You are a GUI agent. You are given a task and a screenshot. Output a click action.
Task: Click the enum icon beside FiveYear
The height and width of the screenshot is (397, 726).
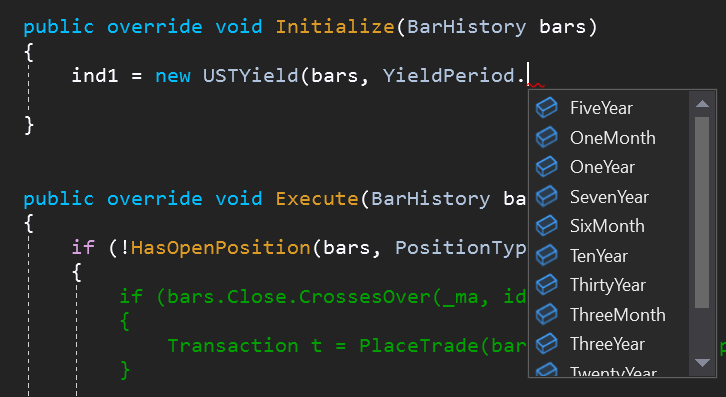pos(546,108)
